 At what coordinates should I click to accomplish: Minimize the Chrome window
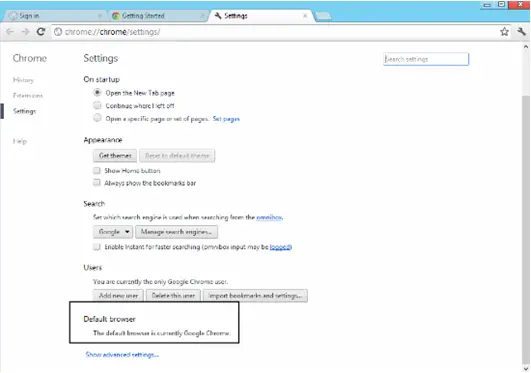point(487,5)
